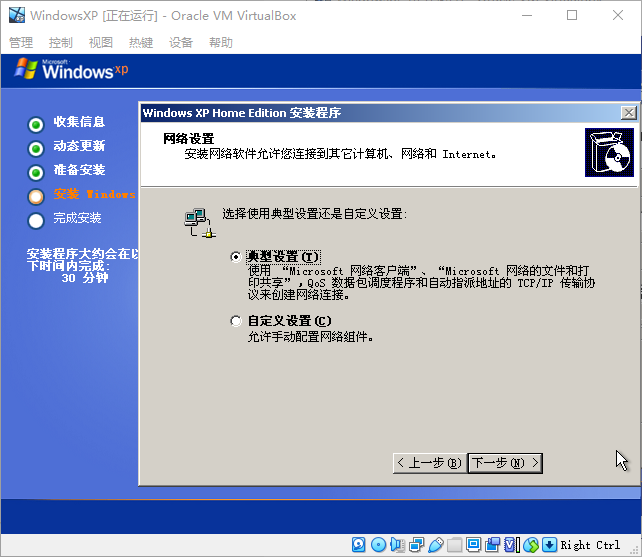The width and height of the screenshot is (642, 557).
Task: Click the setup box and CD icon
Action: click(609, 152)
